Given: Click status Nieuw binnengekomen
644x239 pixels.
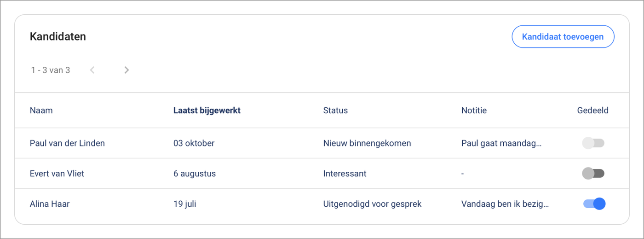Looking at the screenshot, I should tap(367, 143).
